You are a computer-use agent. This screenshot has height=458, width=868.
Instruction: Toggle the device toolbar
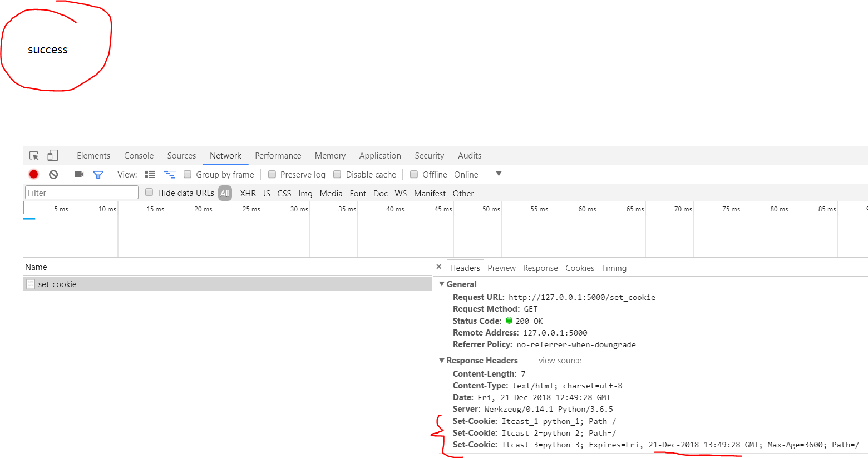(x=52, y=155)
